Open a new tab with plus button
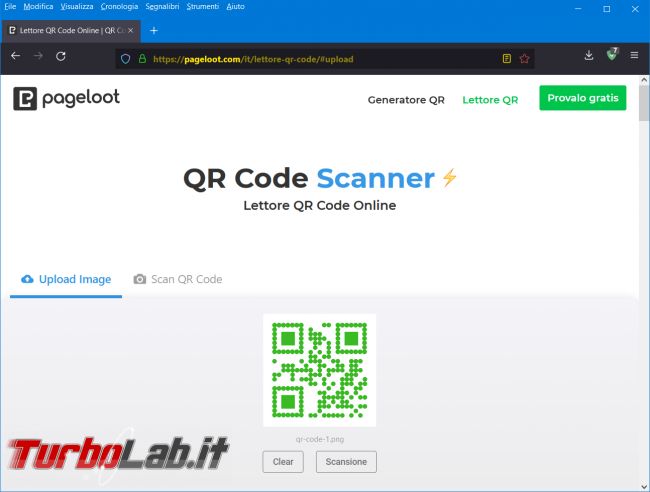The image size is (650, 492). click(x=154, y=30)
